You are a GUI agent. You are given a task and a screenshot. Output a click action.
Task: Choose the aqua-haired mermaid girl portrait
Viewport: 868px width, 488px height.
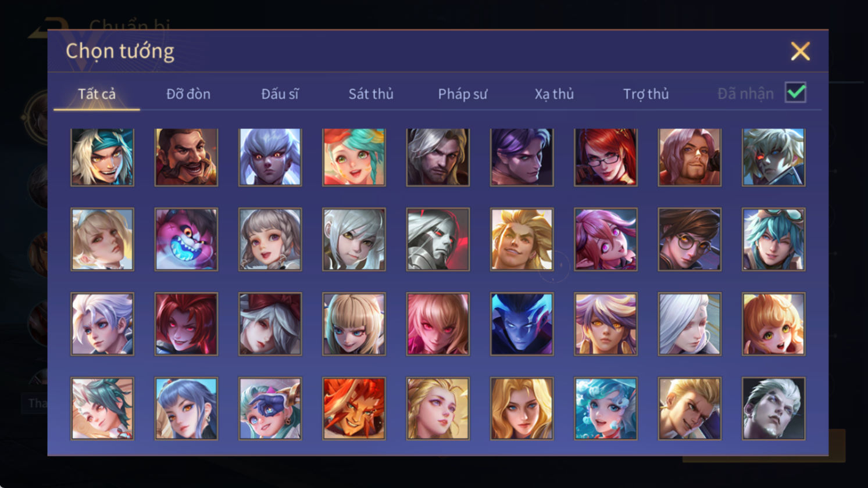point(605,408)
